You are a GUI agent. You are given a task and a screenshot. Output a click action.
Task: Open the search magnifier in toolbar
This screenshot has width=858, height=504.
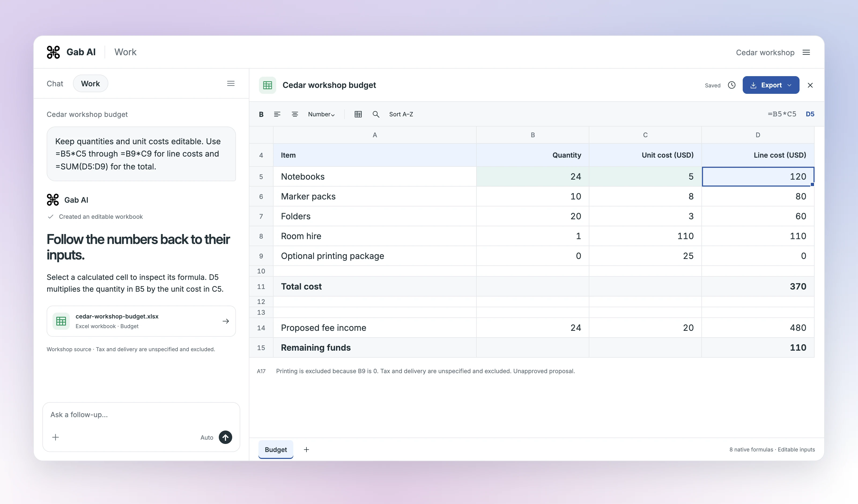click(376, 114)
